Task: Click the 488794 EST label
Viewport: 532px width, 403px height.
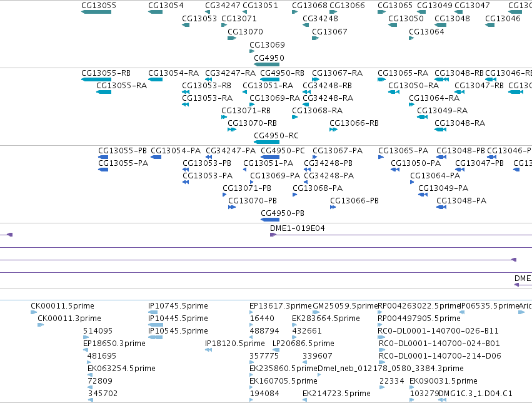Action: click(264, 331)
